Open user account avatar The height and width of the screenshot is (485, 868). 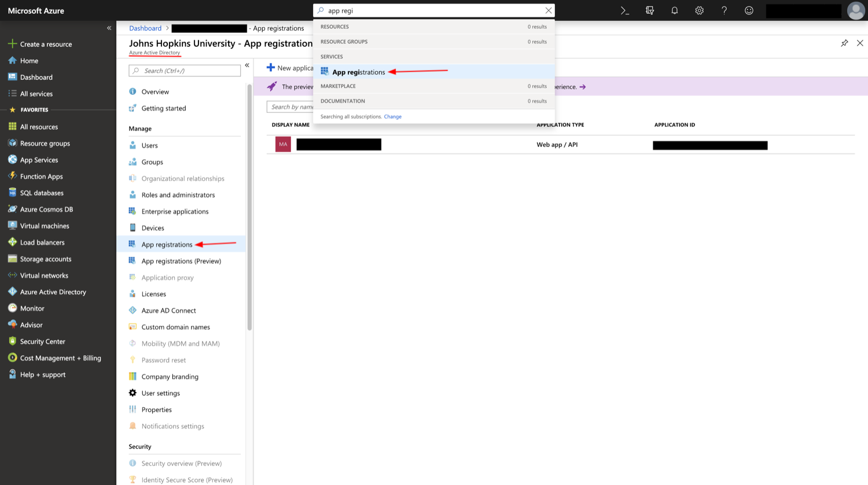(x=856, y=10)
